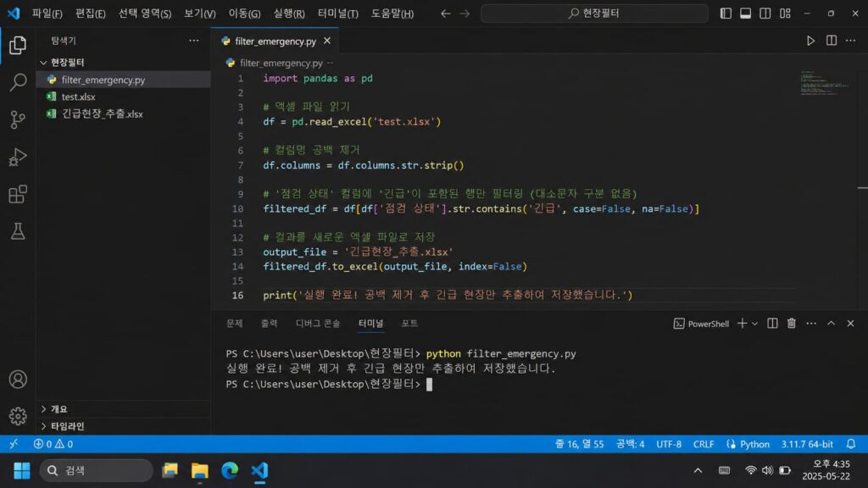Switch to the 문제 panel tab
The height and width of the screenshot is (488, 868).
pos(235,323)
